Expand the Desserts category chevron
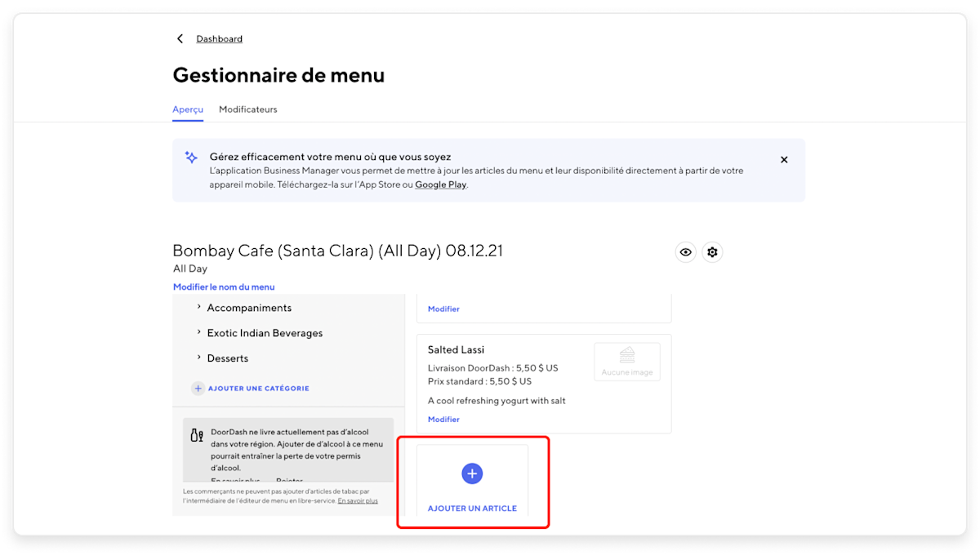This screenshot has height=560, width=980. 199,358
